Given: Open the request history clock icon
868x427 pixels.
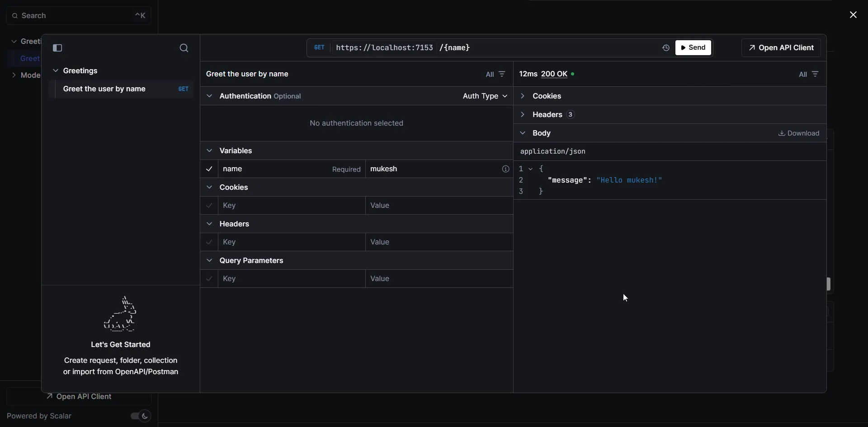Looking at the screenshot, I should pos(665,48).
